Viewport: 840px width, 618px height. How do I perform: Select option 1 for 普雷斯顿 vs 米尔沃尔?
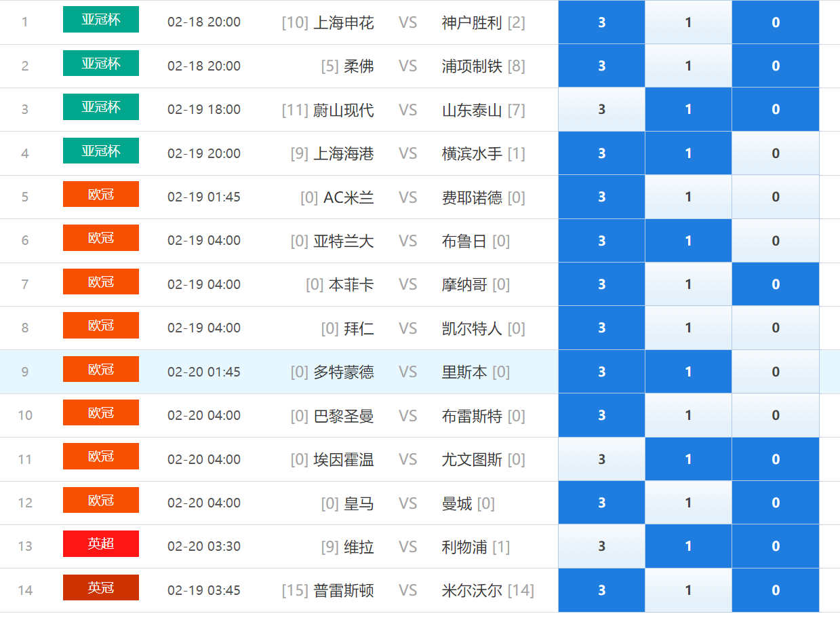pos(688,590)
